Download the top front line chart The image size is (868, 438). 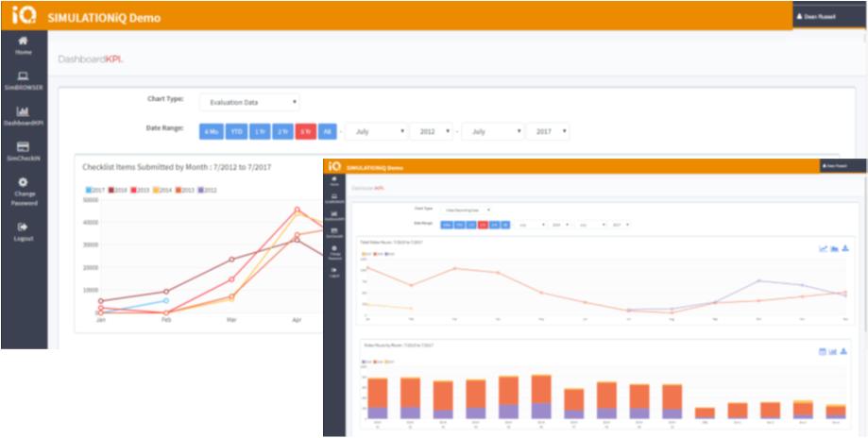pos(845,249)
